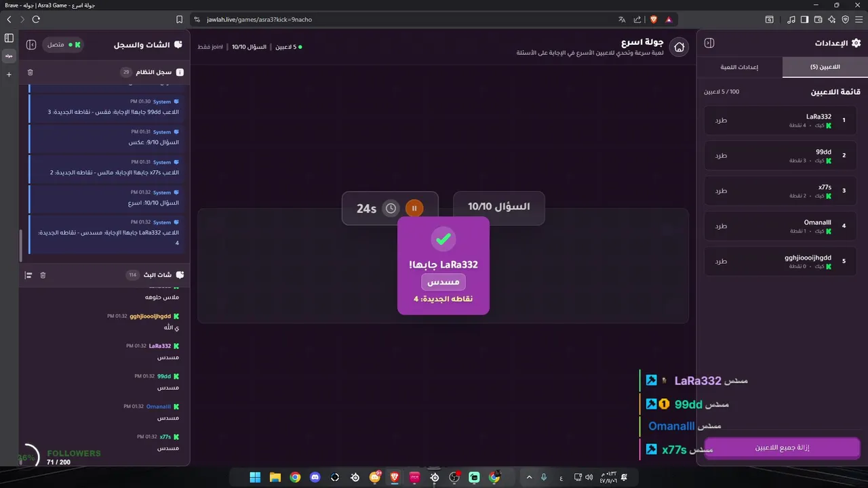
Task: Click the system log info icon
Action: [x=180, y=72]
